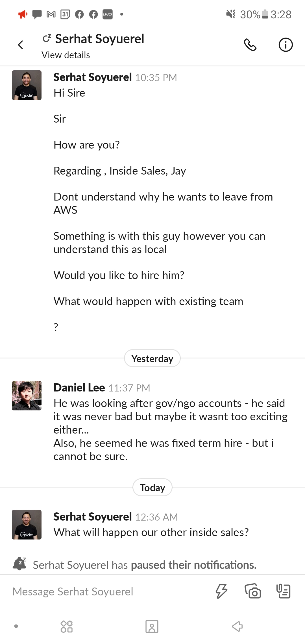
Task: Open Serhat's avatar on the 10:35 PM message
Action: tap(27, 85)
